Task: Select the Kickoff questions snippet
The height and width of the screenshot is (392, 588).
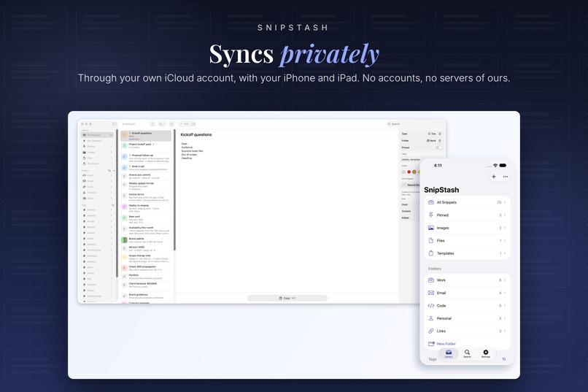Action: pos(146,136)
